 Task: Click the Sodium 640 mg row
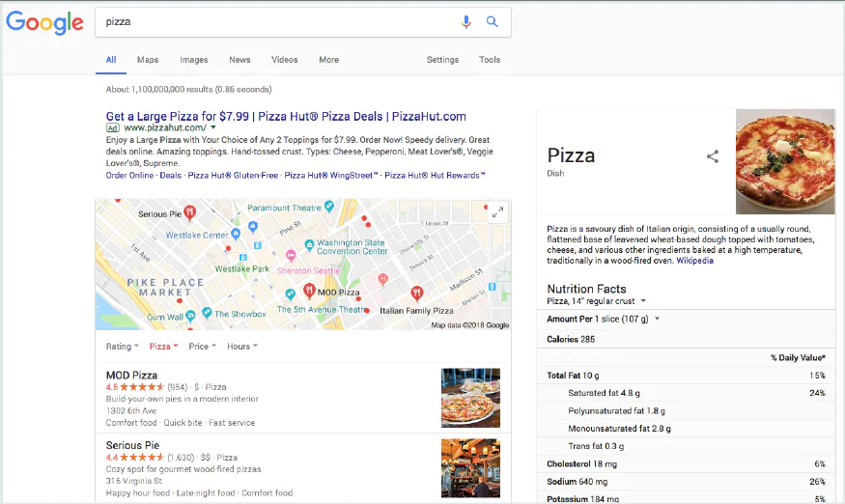(x=686, y=482)
